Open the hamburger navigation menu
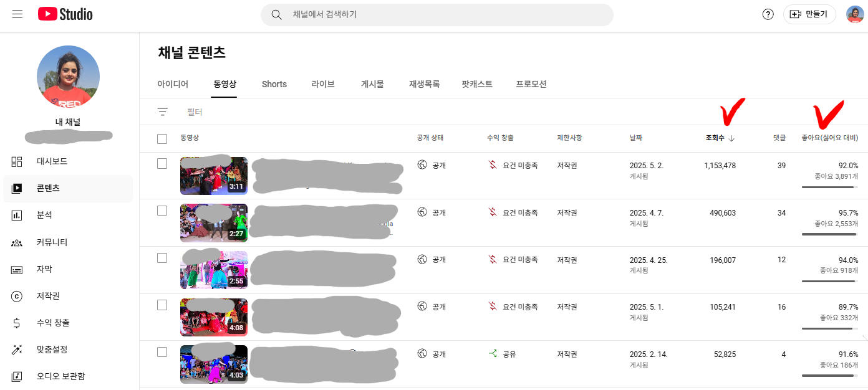This screenshot has height=390, width=868. pos(17,14)
